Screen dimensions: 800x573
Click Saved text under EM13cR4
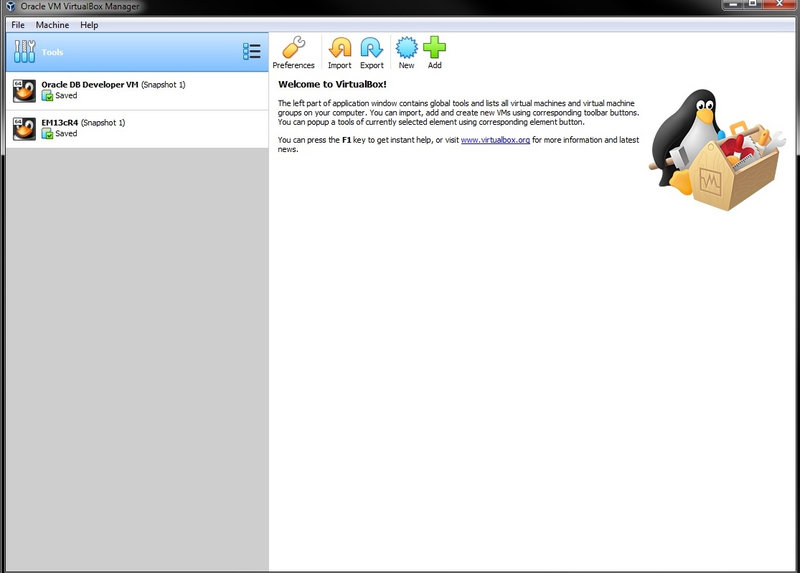coord(66,134)
